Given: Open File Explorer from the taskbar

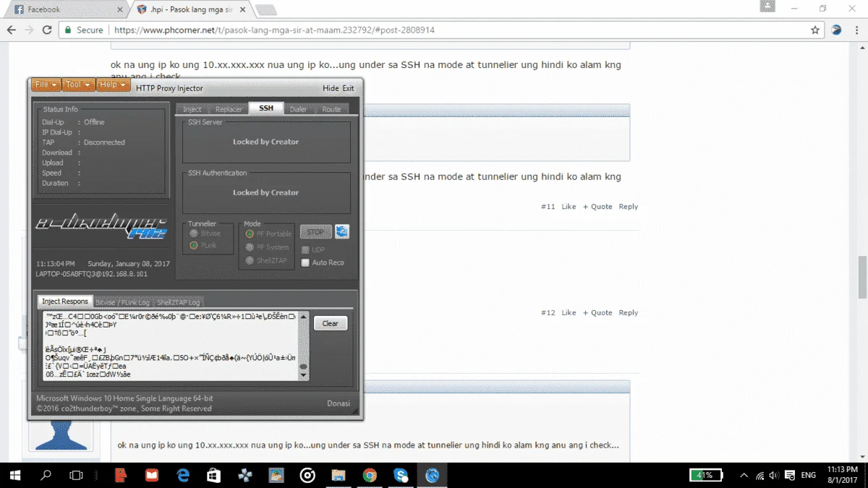Looking at the screenshot, I should click(x=338, y=475).
